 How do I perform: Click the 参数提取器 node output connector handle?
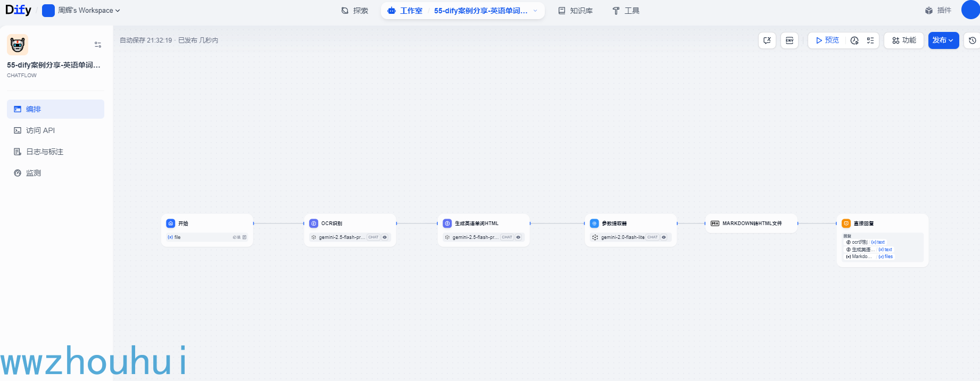677,223
